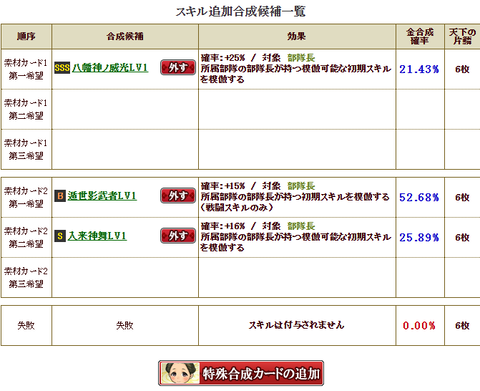Select the 52.68% success rate value
Screen dimensions: 480x391
point(419,197)
